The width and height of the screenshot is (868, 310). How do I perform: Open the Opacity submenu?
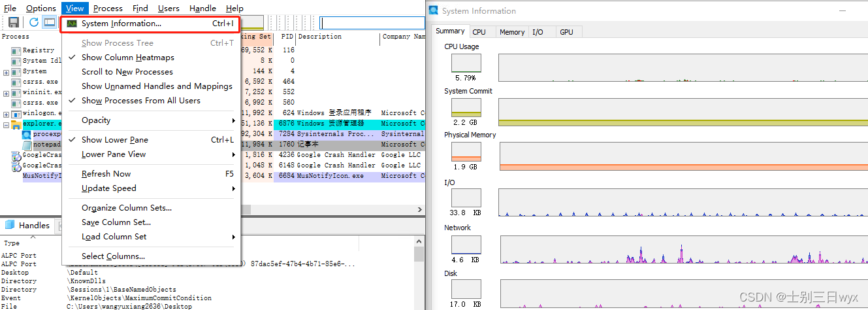pos(152,120)
